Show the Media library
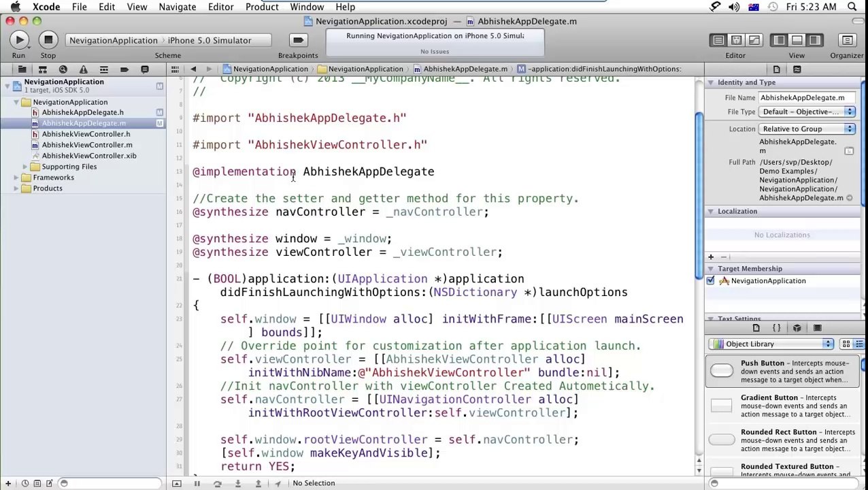The width and height of the screenshot is (868, 490). pyautogui.click(x=818, y=328)
